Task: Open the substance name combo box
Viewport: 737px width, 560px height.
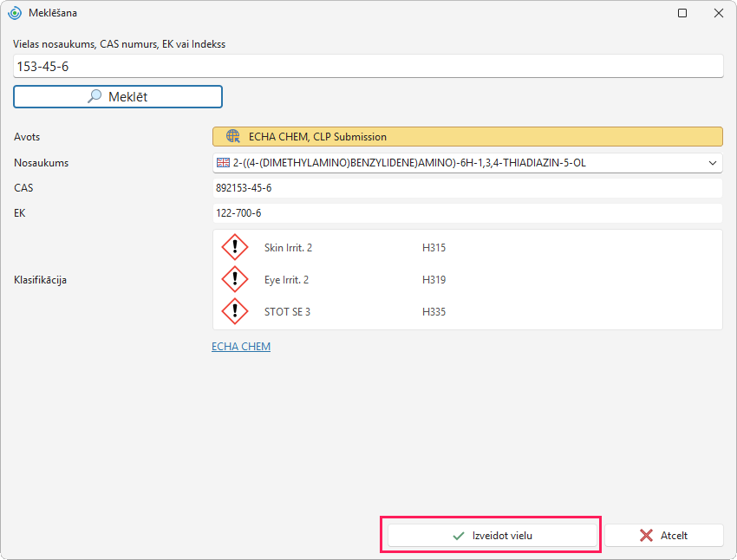Action: point(467,163)
